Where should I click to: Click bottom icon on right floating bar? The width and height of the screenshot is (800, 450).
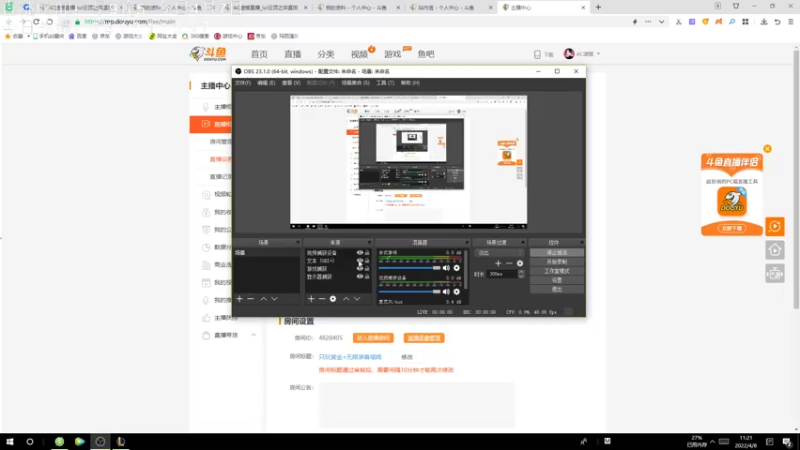click(x=774, y=274)
